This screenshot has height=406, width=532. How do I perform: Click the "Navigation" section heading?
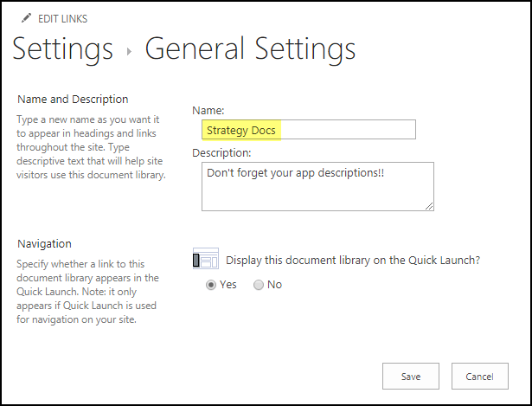(44, 243)
